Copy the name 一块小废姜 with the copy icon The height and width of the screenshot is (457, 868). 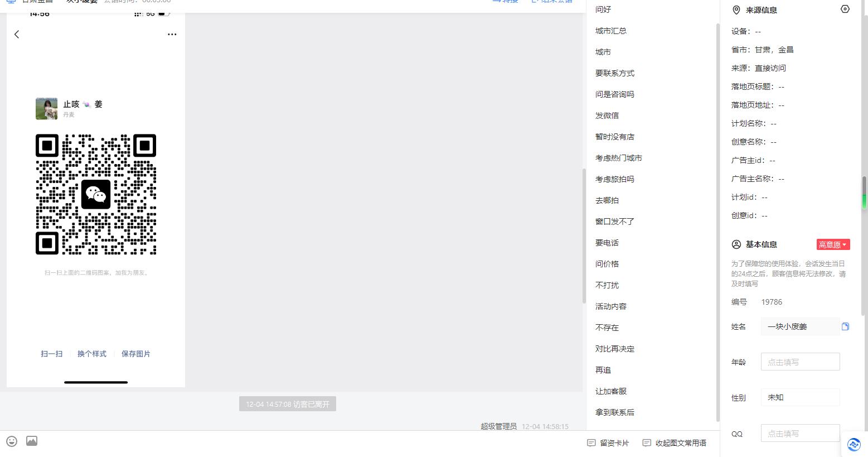click(845, 326)
